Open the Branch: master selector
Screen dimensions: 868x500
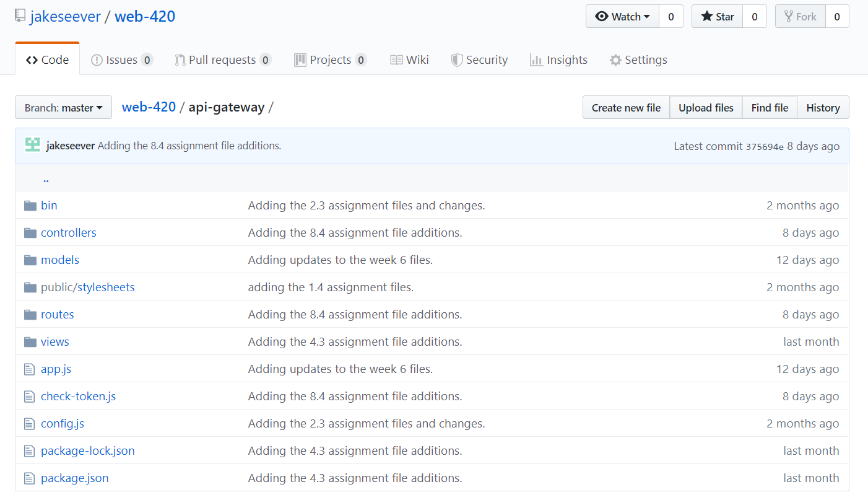63,107
